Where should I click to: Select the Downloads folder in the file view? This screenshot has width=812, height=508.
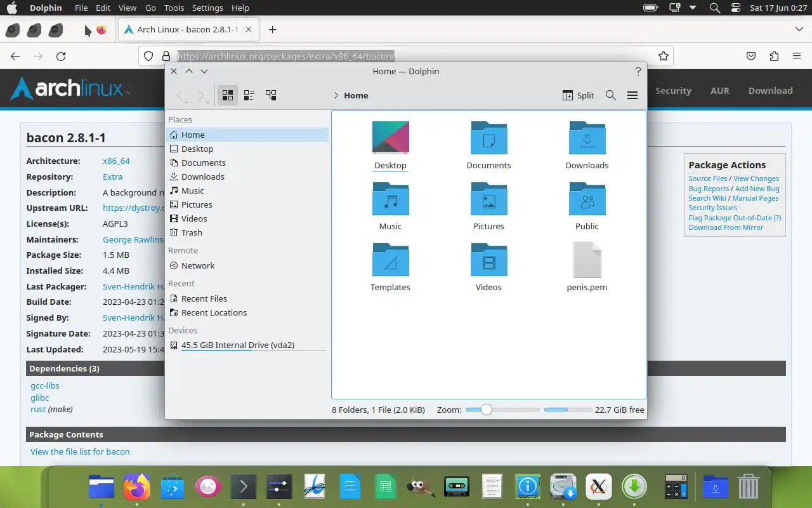pos(587,137)
